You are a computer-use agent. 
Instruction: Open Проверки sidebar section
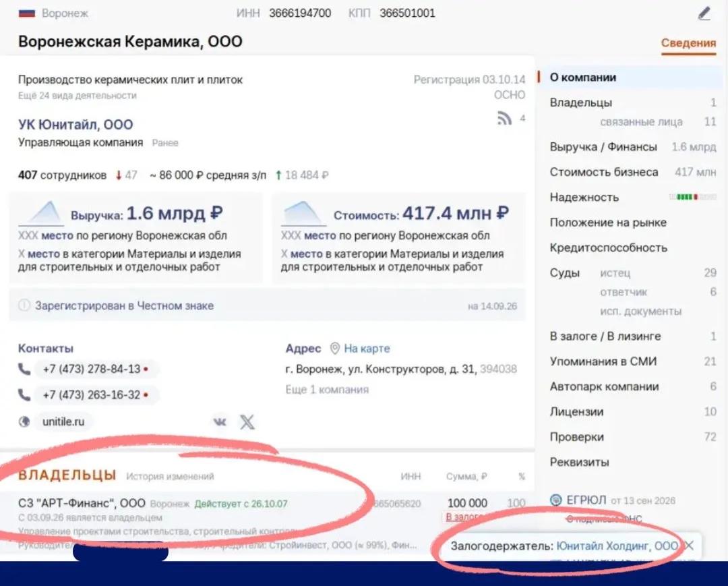click(576, 437)
